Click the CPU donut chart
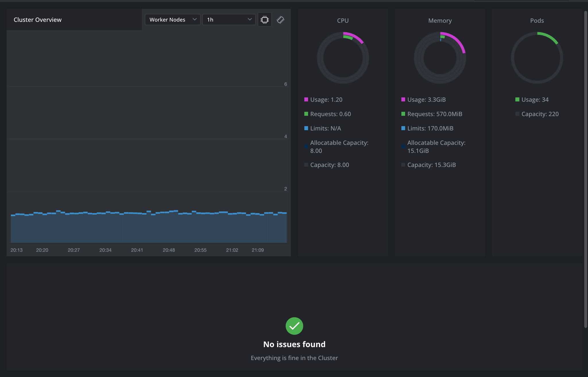The height and width of the screenshot is (377, 588). [343, 58]
